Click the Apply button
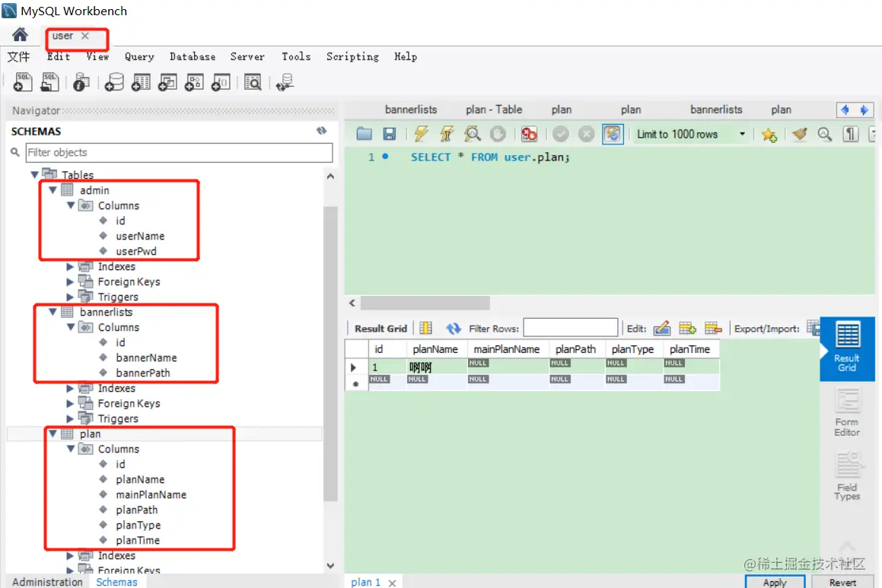The image size is (882, 588). [x=775, y=582]
